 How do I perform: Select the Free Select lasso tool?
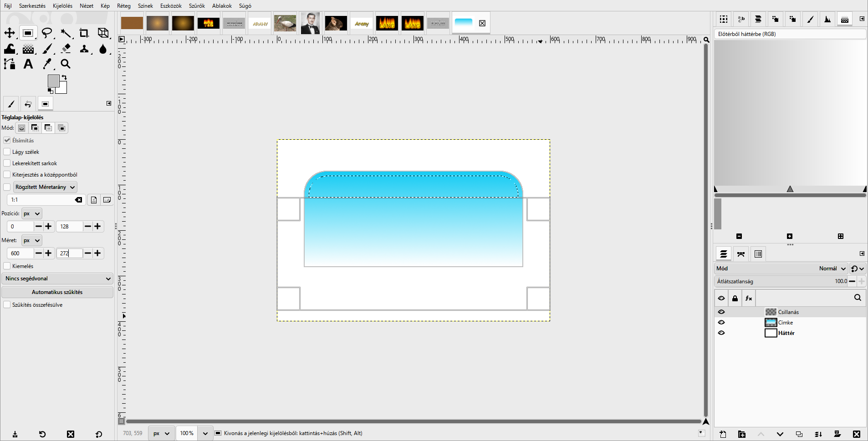[x=47, y=33]
